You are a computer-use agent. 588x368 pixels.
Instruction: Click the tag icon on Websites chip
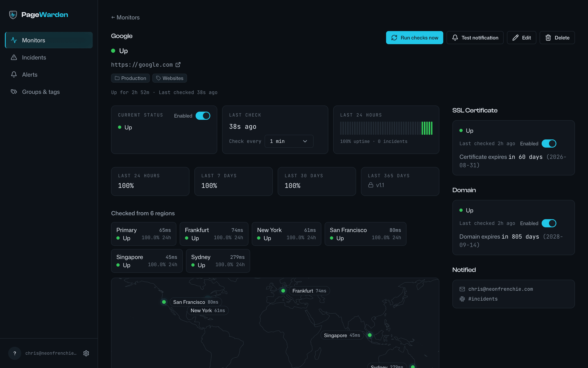(x=158, y=78)
